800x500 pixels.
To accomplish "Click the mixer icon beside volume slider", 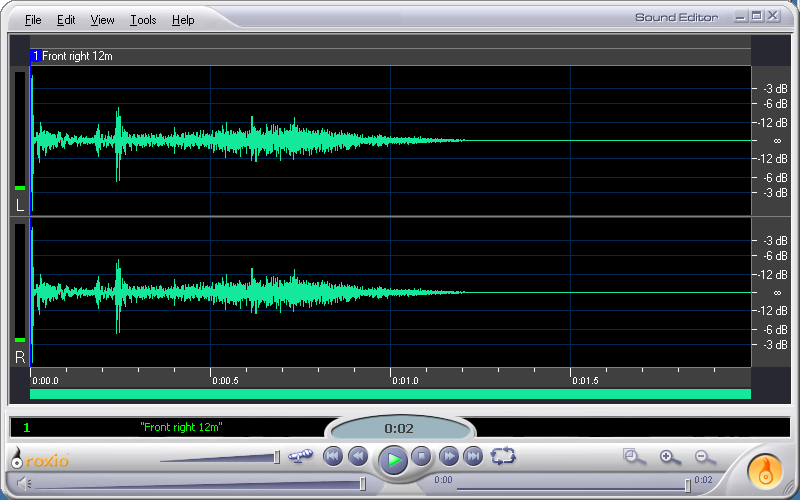I will (300, 456).
